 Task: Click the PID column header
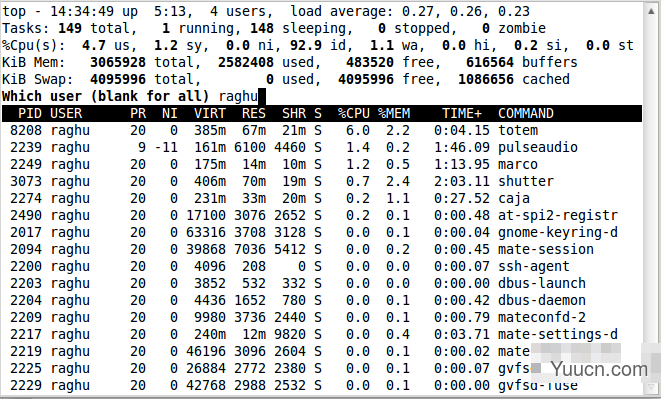30,113
